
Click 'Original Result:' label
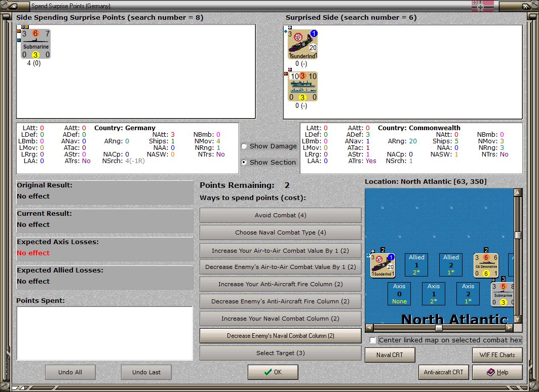(x=45, y=185)
